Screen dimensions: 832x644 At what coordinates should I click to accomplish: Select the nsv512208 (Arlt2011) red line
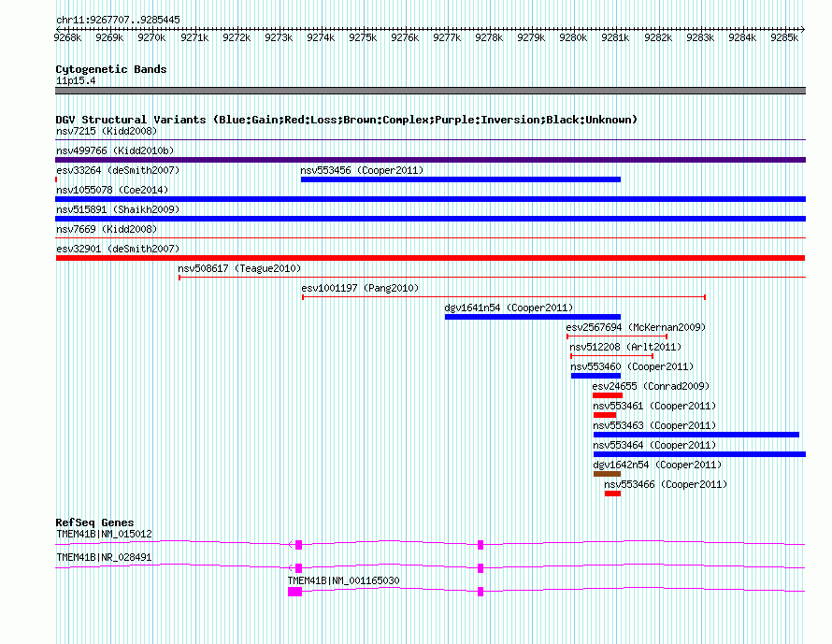click(611, 356)
